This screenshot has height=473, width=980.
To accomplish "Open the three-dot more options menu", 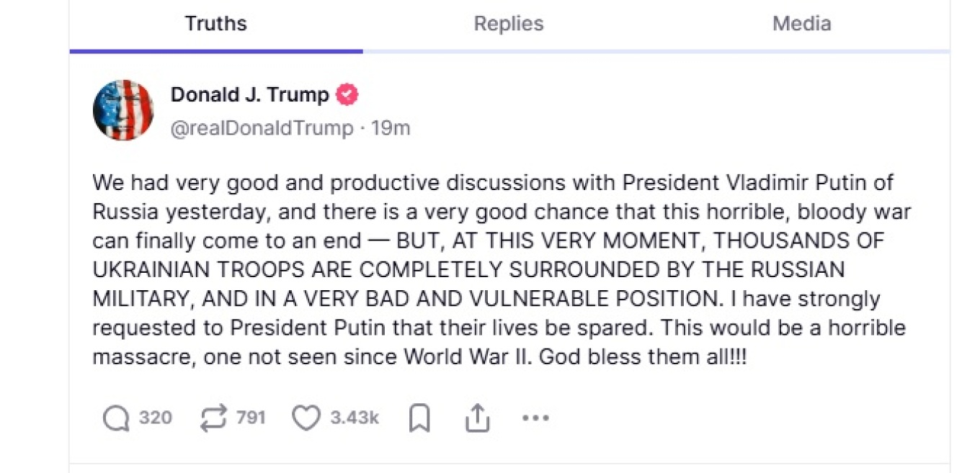I will pos(535,418).
